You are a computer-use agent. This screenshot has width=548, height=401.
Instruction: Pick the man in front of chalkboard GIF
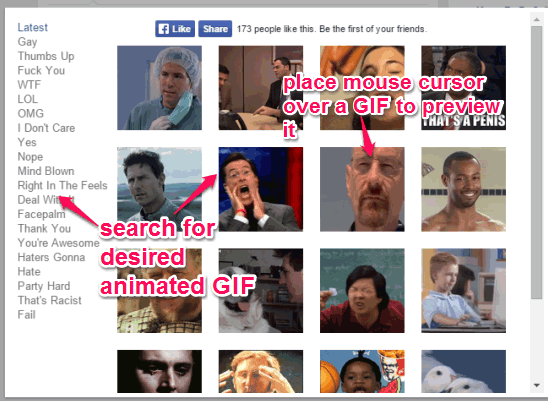coord(362,291)
